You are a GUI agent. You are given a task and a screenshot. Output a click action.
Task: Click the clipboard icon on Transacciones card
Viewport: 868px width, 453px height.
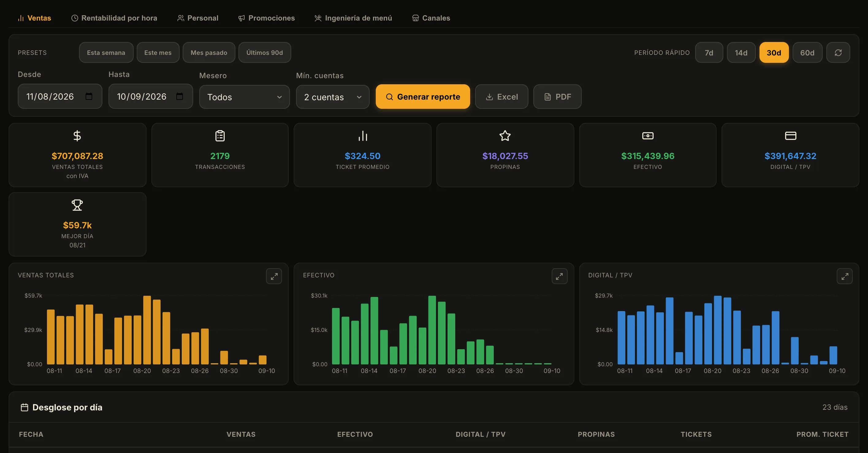[x=220, y=135]
